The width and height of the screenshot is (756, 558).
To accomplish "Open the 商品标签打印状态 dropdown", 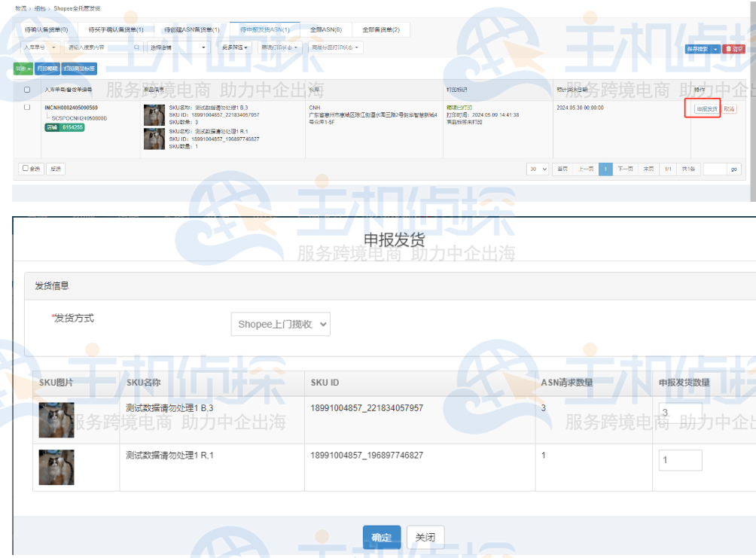I will tap(335, 47).
